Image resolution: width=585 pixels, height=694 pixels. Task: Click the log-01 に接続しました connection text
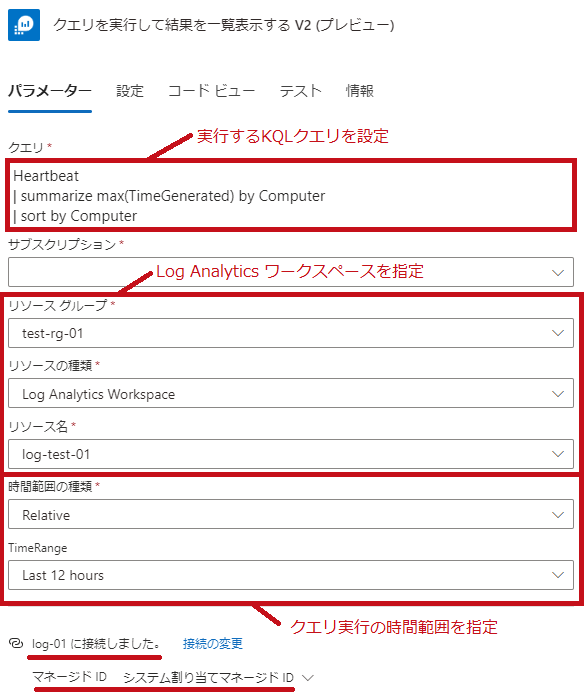pyautogui.click(x=96, y=643)
